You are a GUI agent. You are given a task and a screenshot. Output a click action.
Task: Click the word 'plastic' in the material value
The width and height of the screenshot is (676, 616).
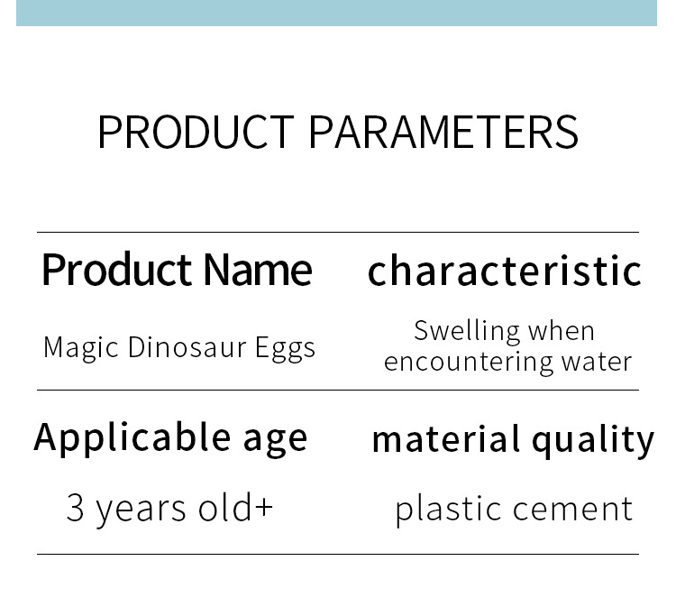click(445, 510)
